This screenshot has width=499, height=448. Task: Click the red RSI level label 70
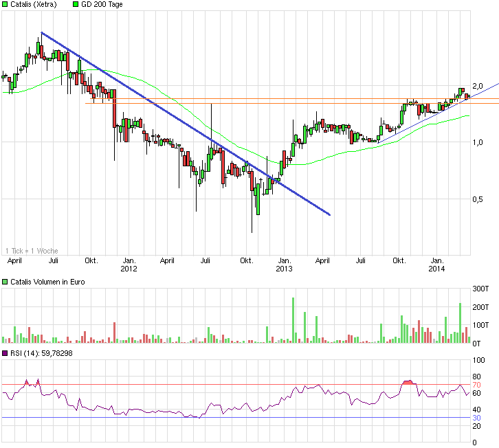pyautogui.click(x=476, y=385)
